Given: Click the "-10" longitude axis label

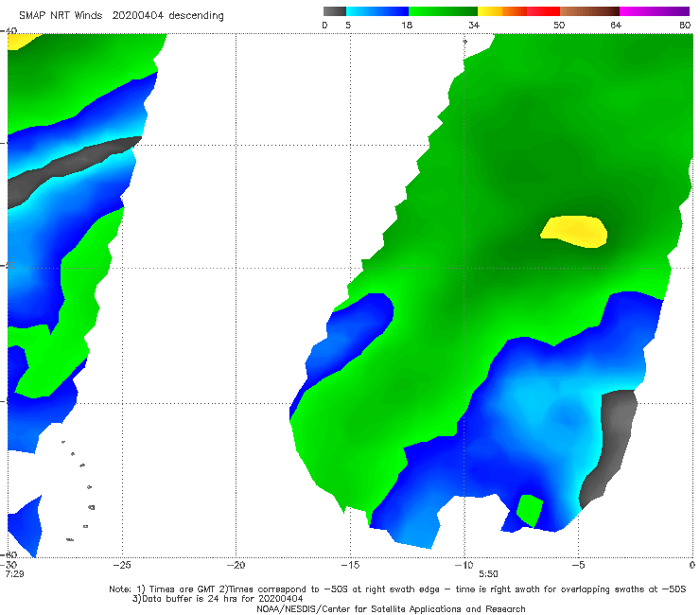Looking at the screenshot, I should pyautogui.click(x=464, y=565).
